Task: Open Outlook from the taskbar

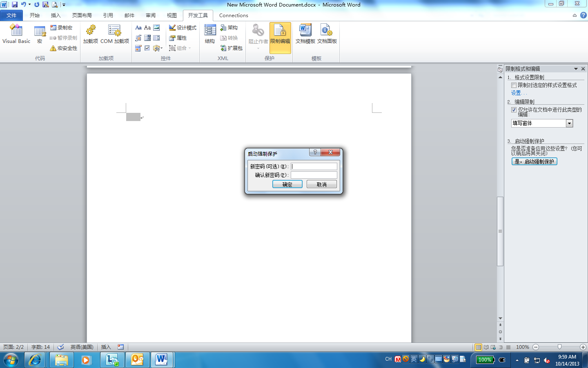Action: point(137,360)
